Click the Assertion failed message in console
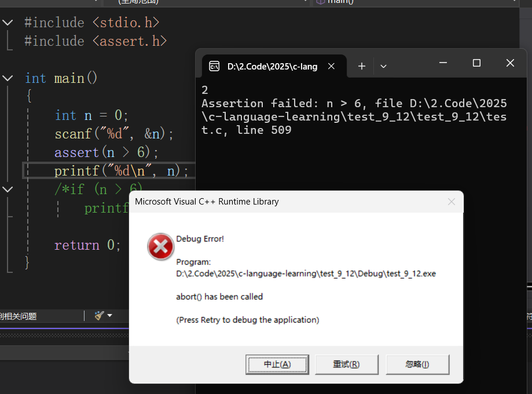The width and height of the screenshot is (532, 394). click(354, 116)
